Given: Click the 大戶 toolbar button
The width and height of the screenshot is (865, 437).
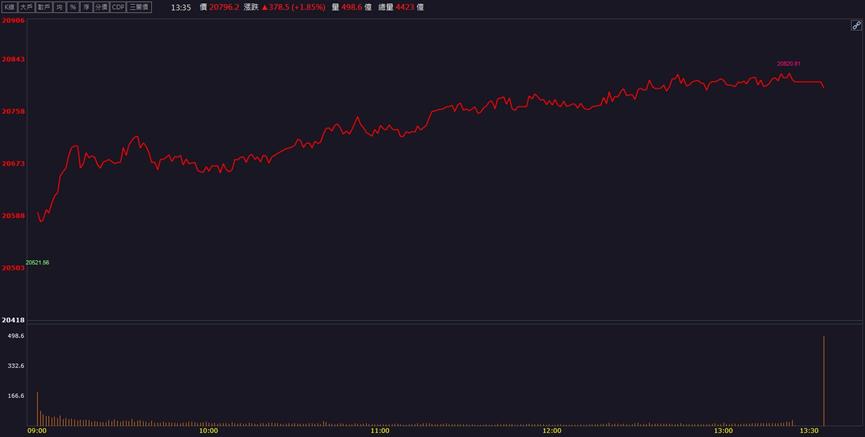Looking at the screenshot, I should 26,7.
